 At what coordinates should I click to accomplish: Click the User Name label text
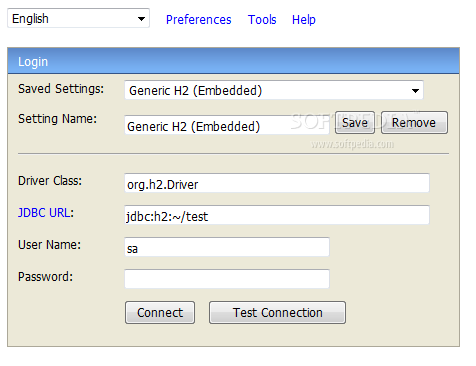[49, 245]
